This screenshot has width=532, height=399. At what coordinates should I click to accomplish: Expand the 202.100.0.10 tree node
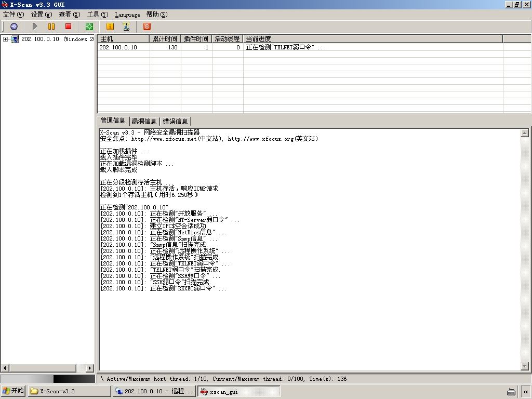[x=5, y=39]
